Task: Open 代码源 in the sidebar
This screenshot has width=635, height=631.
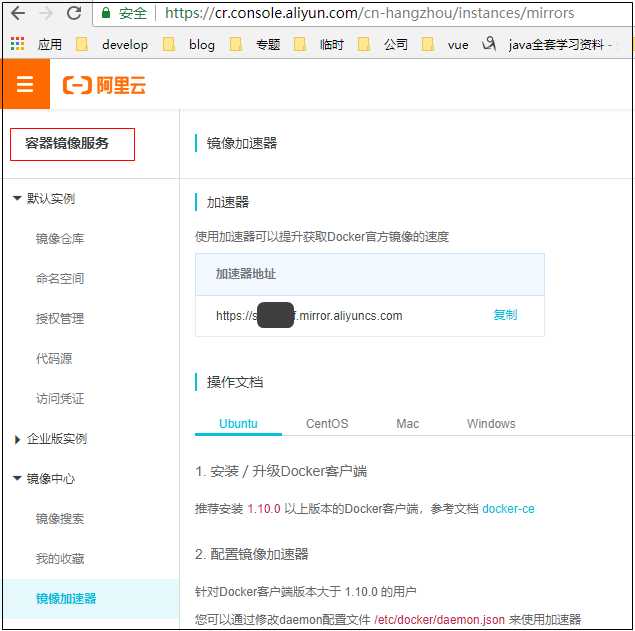Action: point(54,358)
